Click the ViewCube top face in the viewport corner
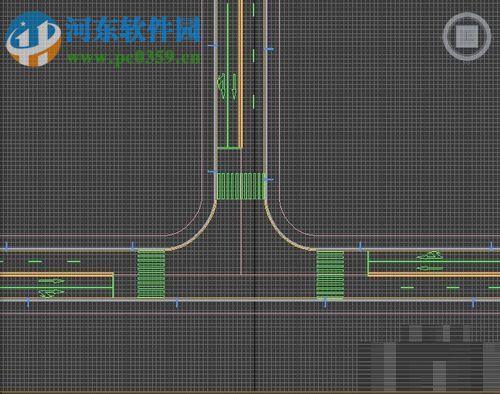Image resolution: width=500 pixels, height=394 pixels. (x=467, y=36)
